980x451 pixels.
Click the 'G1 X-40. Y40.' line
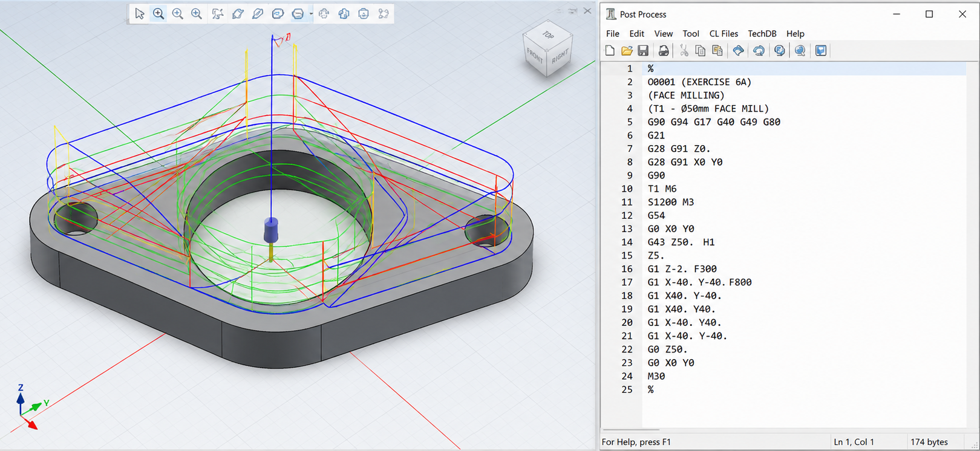[x=684, y=322]
